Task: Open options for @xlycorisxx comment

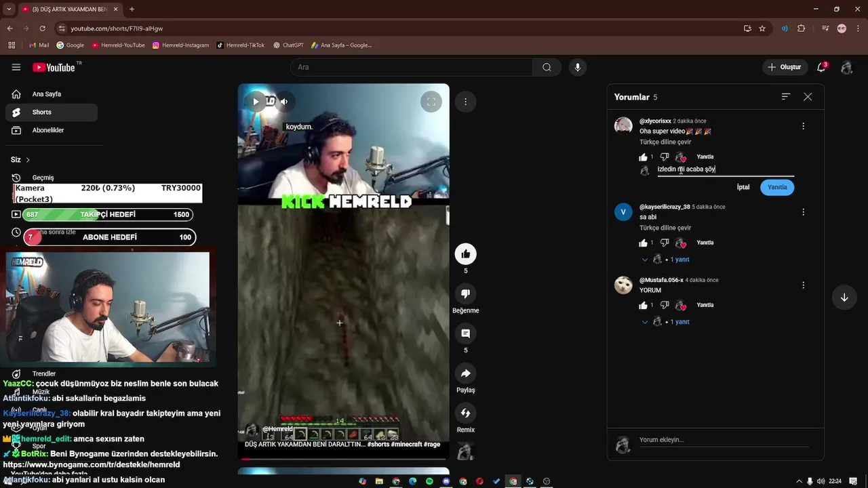Action: [804, 126]
